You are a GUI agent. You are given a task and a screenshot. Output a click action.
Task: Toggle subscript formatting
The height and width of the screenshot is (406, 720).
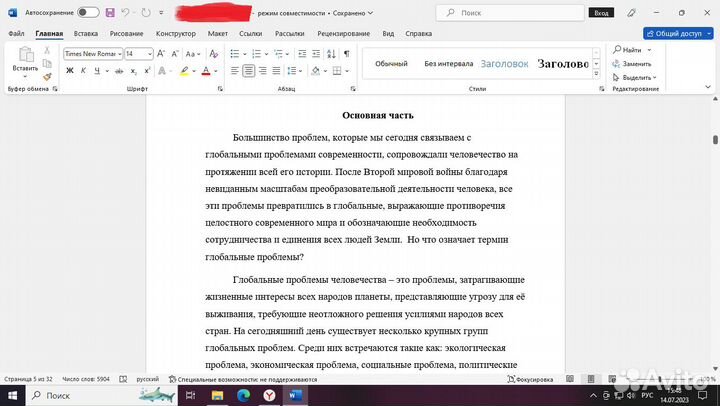(x=133, y=71)
